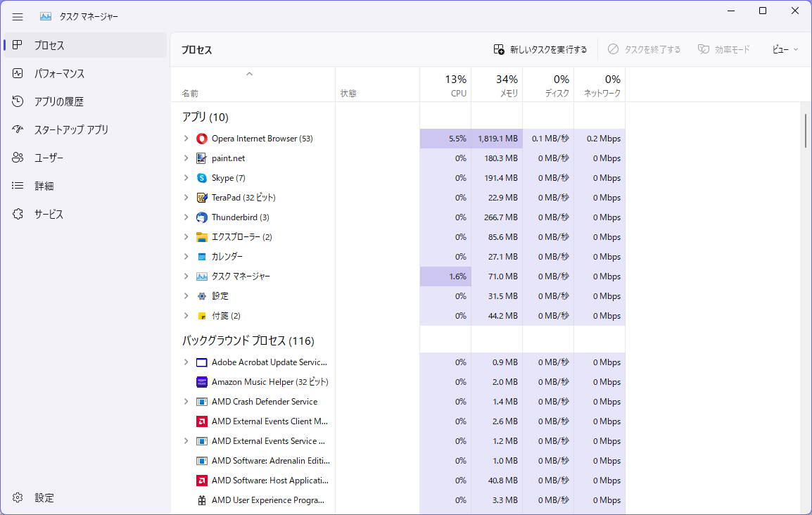Click the Amazon Music Helper icon
Viewport: 812px width, 515px height.
202,382
